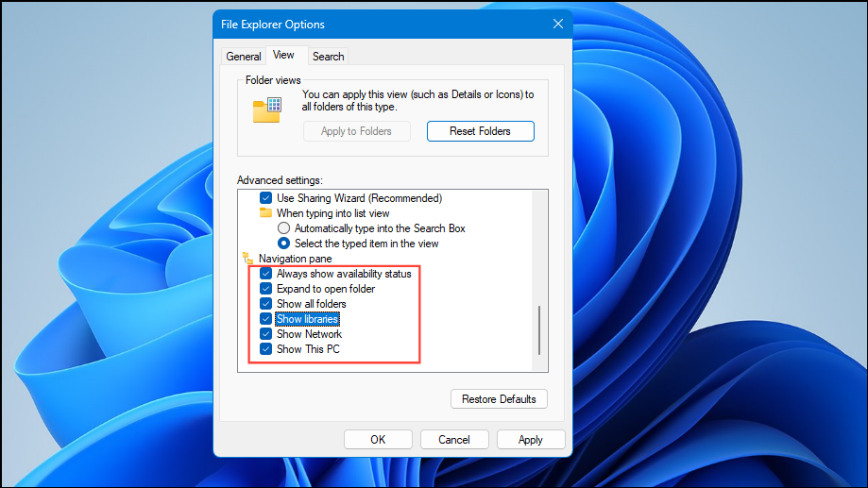Confirm with the OK button
Viewport: 868px width, 488px height.
pos(378,439)
